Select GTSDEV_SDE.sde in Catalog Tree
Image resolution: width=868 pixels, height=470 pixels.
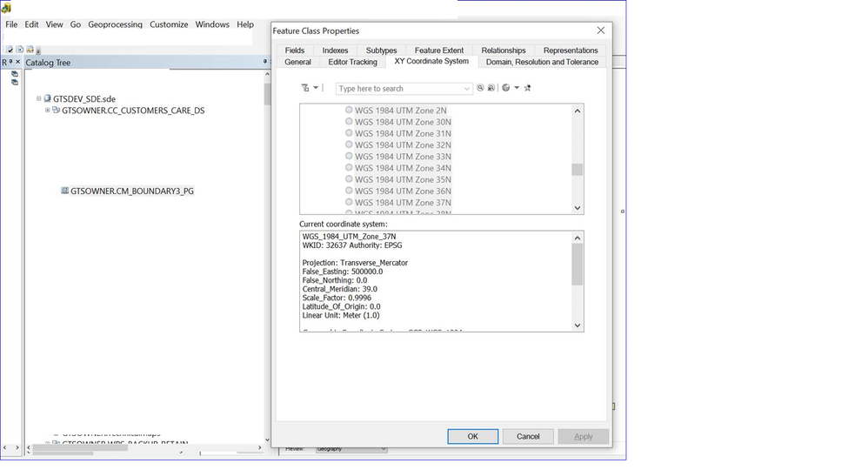click(84, 99)
